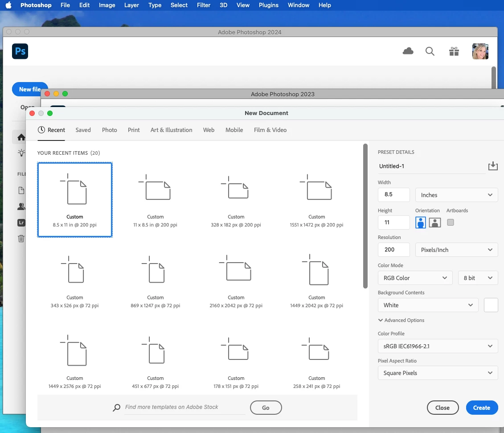Switch to Art & Illustration tab

click(x=171, y=130)
